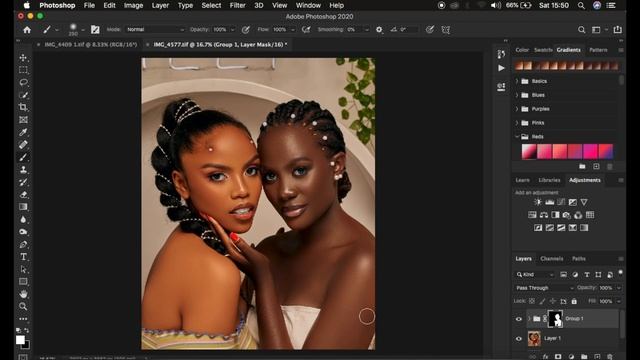
Task: Add a Curves adjustment
Action: pos(561,202)
